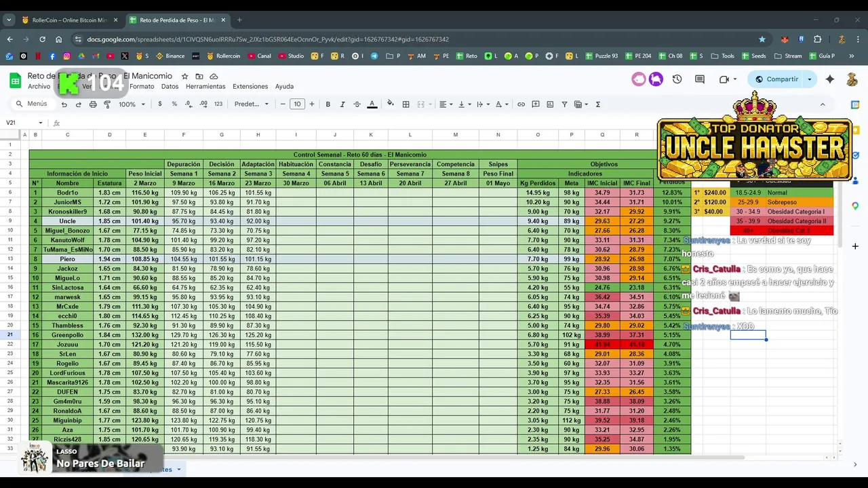Expand the Compartir dropdown arrow
The image size is (868, 488).
809,79
